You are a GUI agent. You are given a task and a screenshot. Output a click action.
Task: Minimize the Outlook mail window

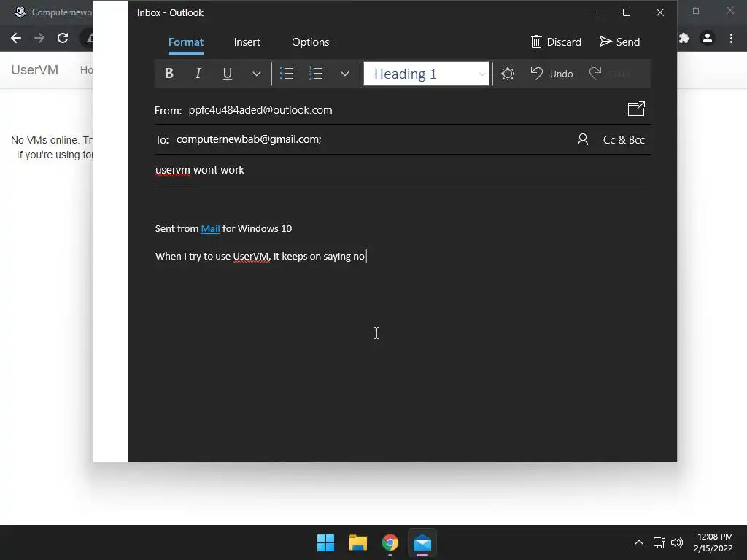pyautogui.click(x=593, y=12)
